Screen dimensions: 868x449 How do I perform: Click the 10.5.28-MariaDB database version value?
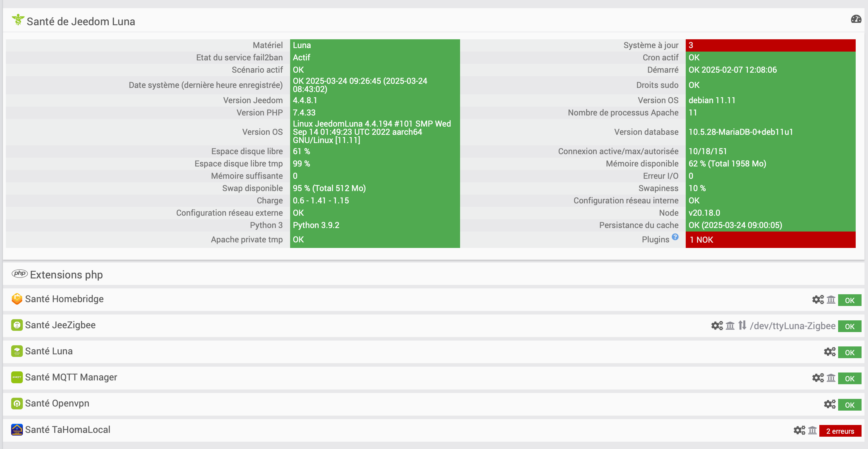point(770,132)
